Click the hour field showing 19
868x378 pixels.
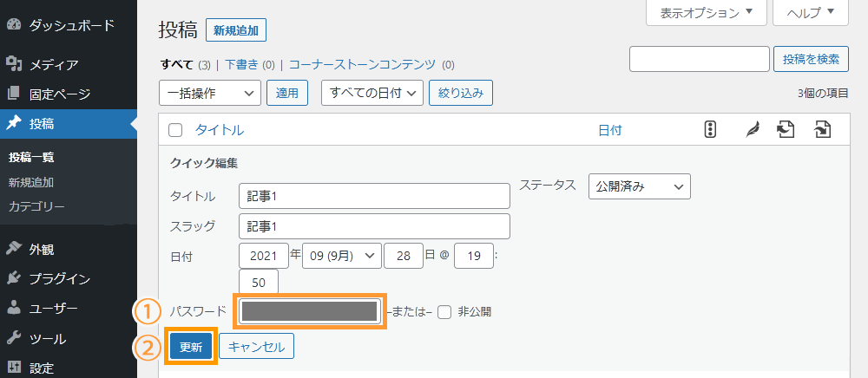click(x=473, y=256)
